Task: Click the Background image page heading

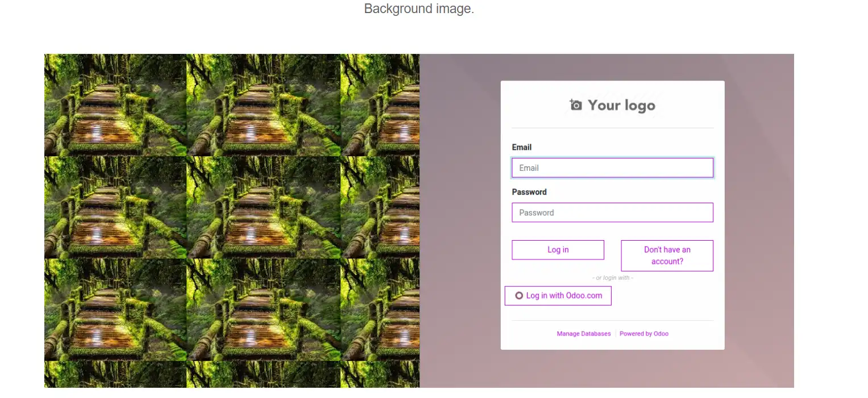Action: (419, 9)
